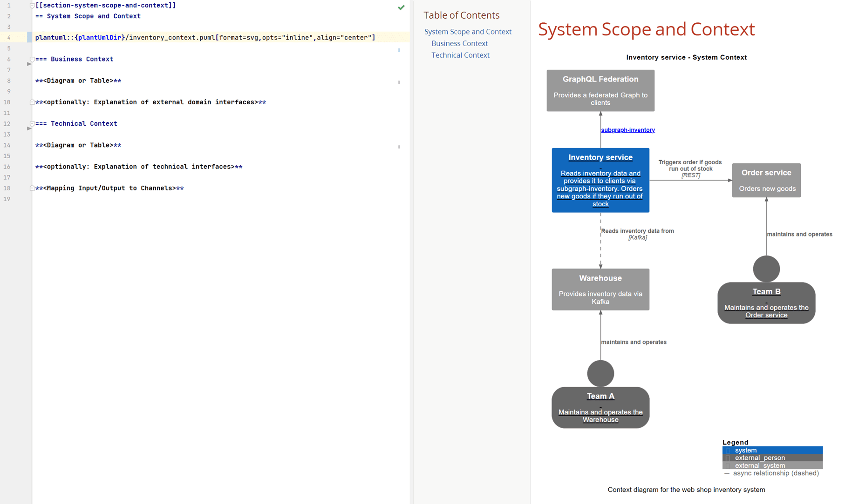Collapse the Business Context section fold

[32, 59]
